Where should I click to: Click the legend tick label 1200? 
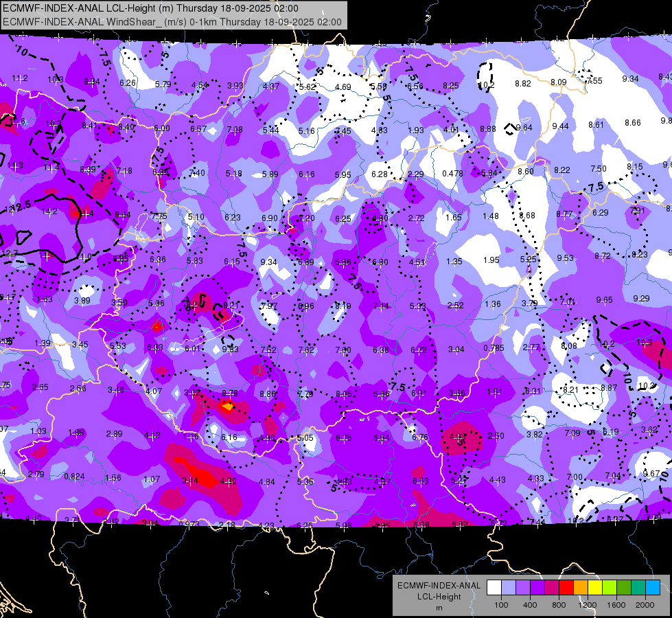(587, 605)
